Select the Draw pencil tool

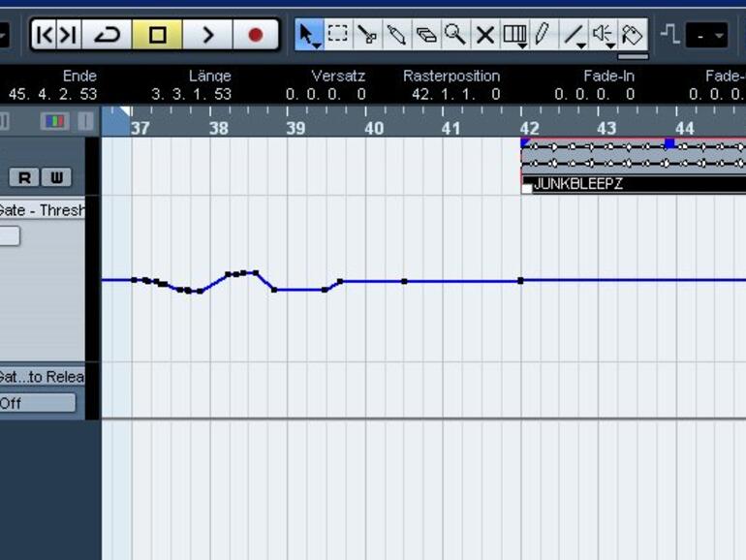coord(543,35)
